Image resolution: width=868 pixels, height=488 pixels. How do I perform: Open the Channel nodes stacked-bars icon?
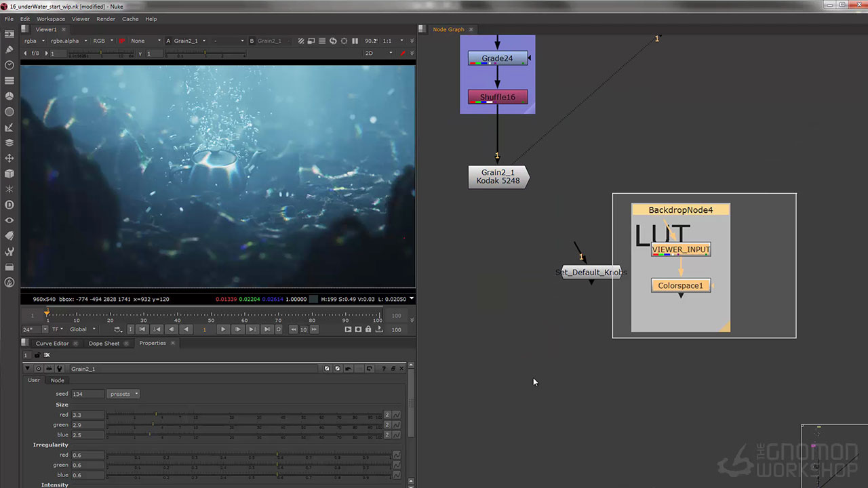click(9, 81)
